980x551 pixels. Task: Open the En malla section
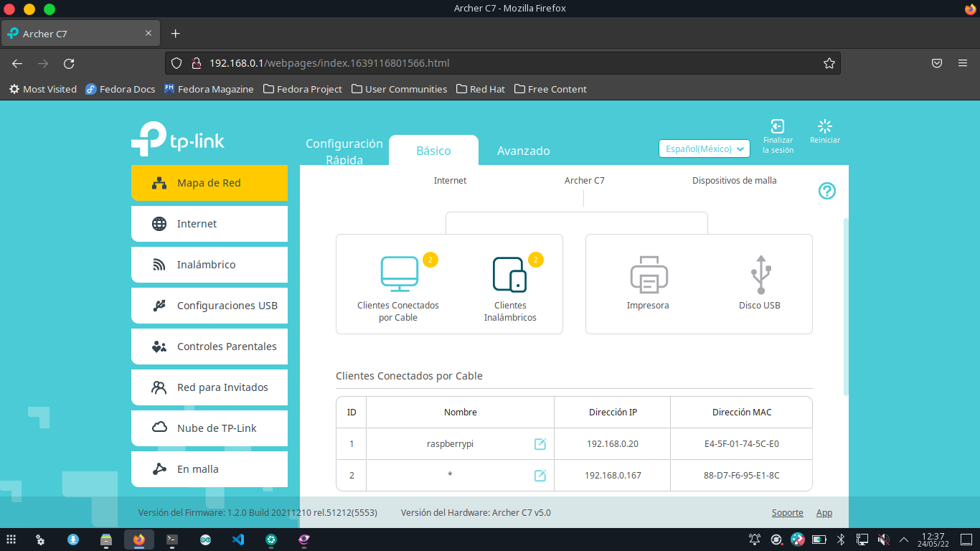tap(209, 469)
